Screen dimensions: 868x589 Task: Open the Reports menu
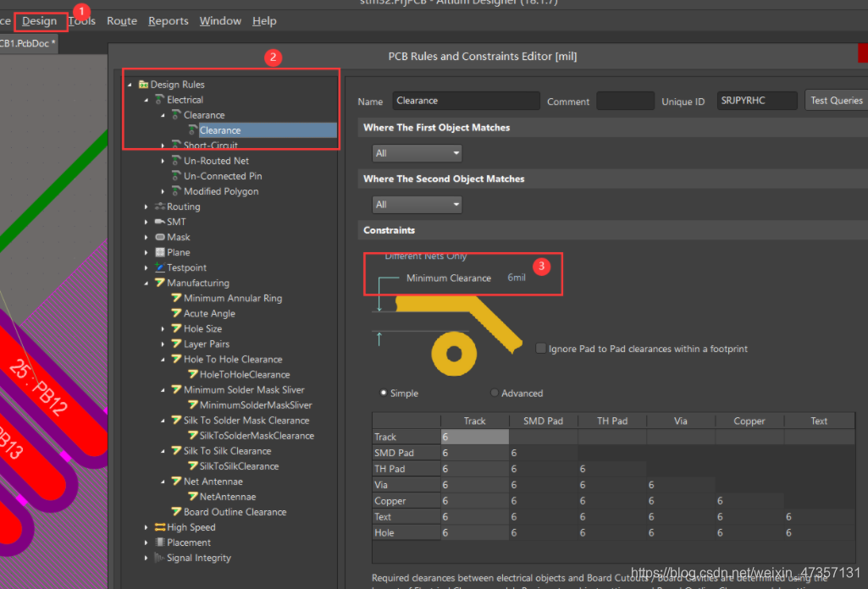pos(169,21)
